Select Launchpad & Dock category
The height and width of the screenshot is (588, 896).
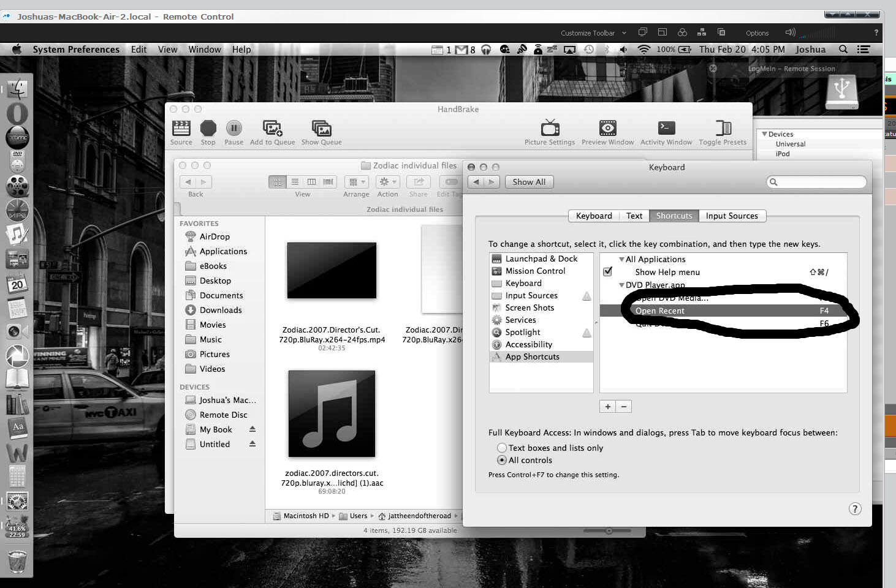click(x=541, y=258)
